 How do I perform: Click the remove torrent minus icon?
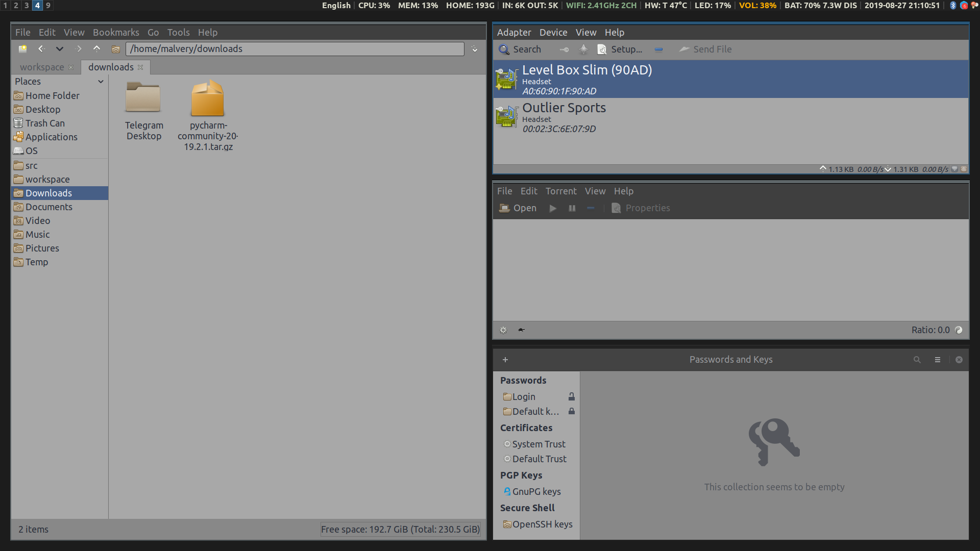[591, 208]
